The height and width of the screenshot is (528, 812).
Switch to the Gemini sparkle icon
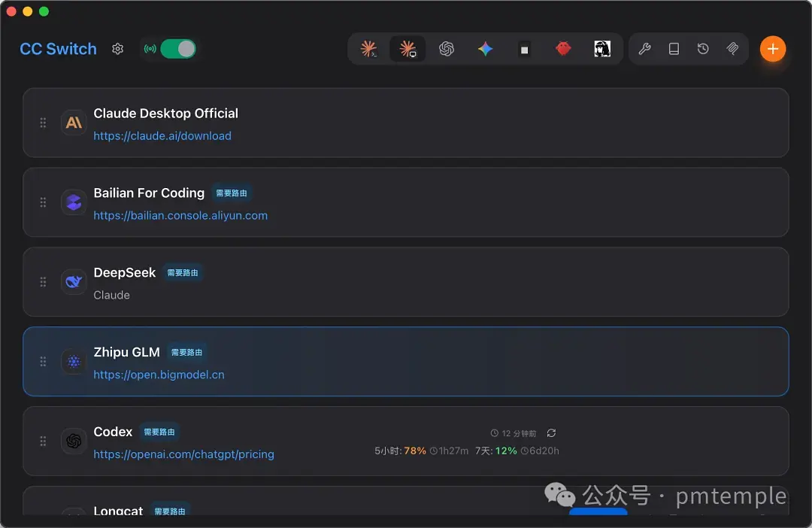485,49
